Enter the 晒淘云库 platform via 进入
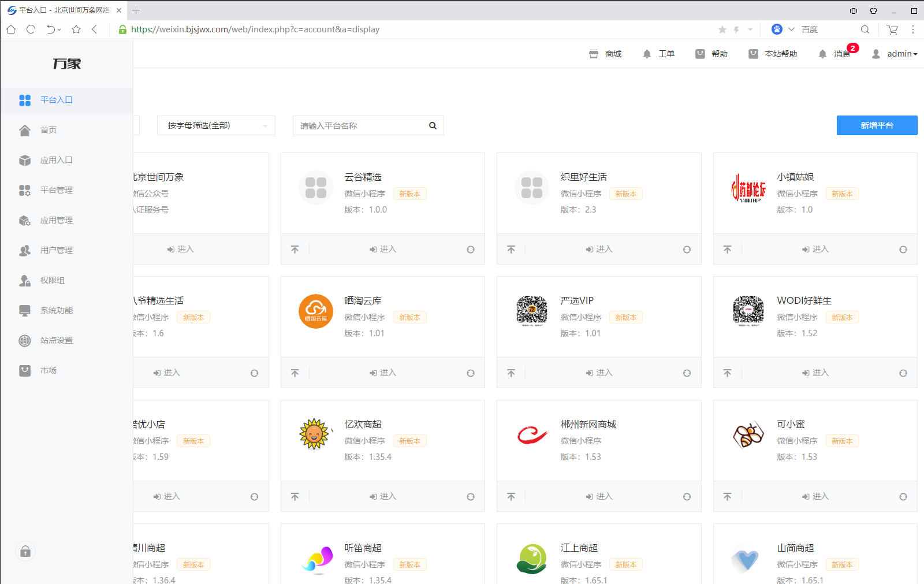 (383, 373)
